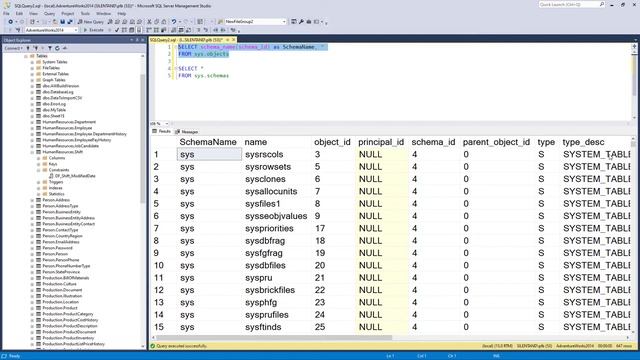The image size is (640, 360).
Task: Click the 'sysrscols' name cell
Action: pos(277,154)
